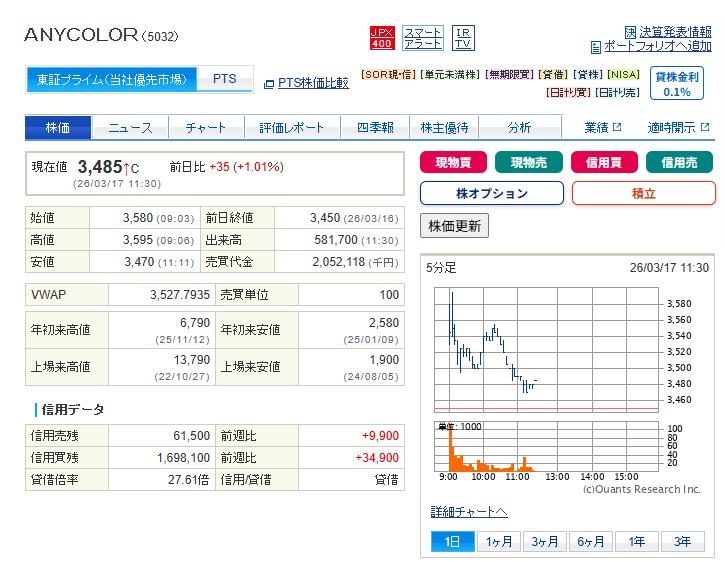Click the 貸株金利 0.1% badge
The width and height of the screenshot is (725, 562).
(x=676, y=83)
